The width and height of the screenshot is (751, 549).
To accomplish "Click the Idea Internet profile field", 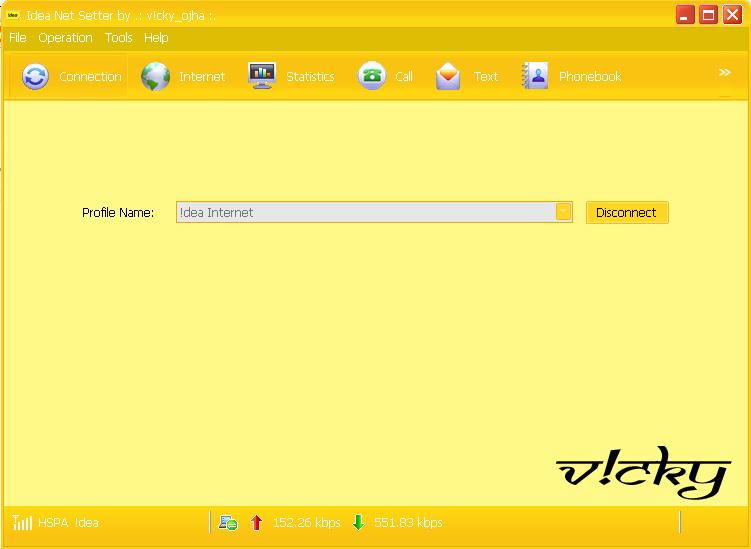I will click(366, 212).
